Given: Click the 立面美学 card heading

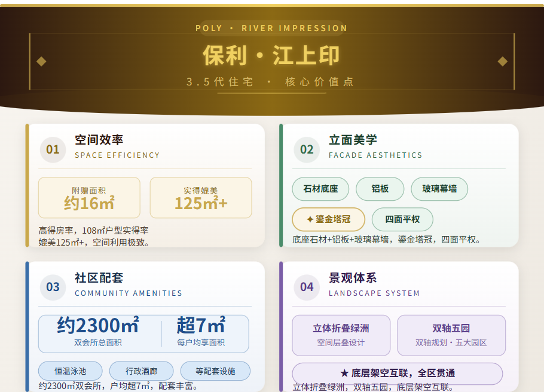Looking at the screenshot, I should (353, 140).
